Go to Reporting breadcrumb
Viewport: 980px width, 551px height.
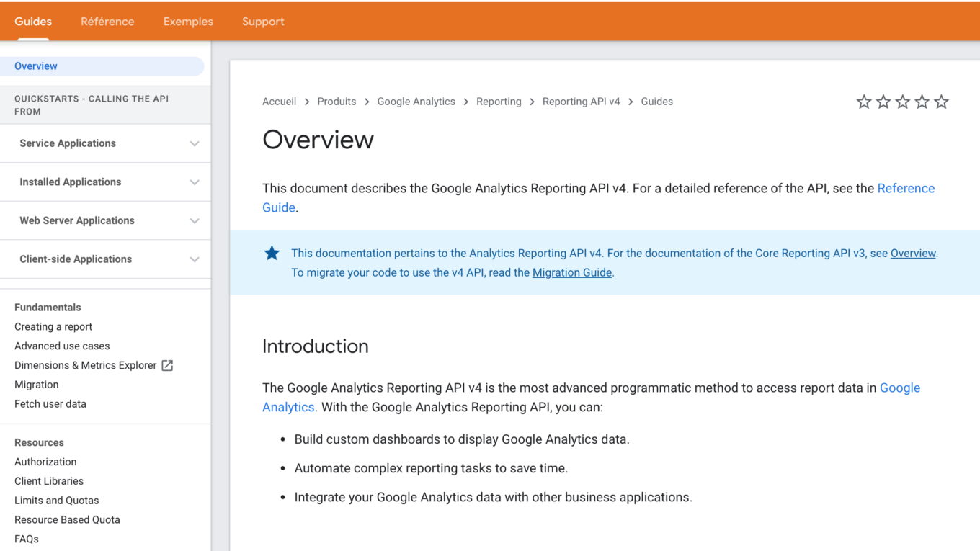pos(499,102)
